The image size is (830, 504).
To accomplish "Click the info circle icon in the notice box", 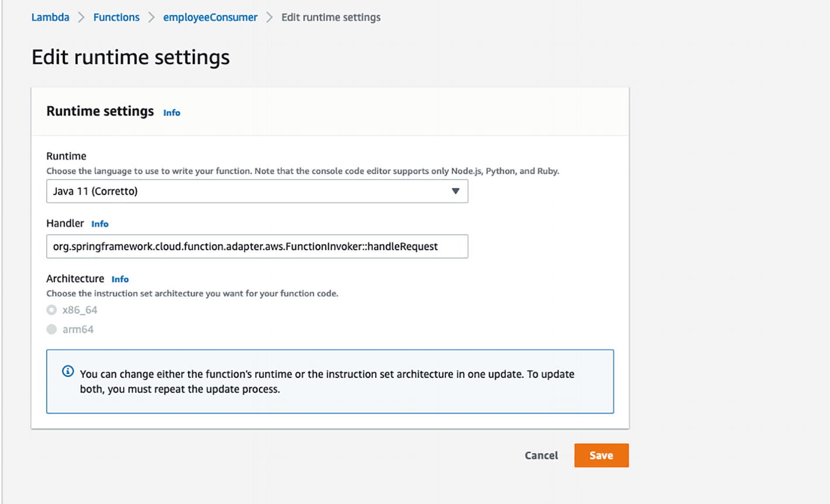I will pyautogui.click(x=68, y=372).
